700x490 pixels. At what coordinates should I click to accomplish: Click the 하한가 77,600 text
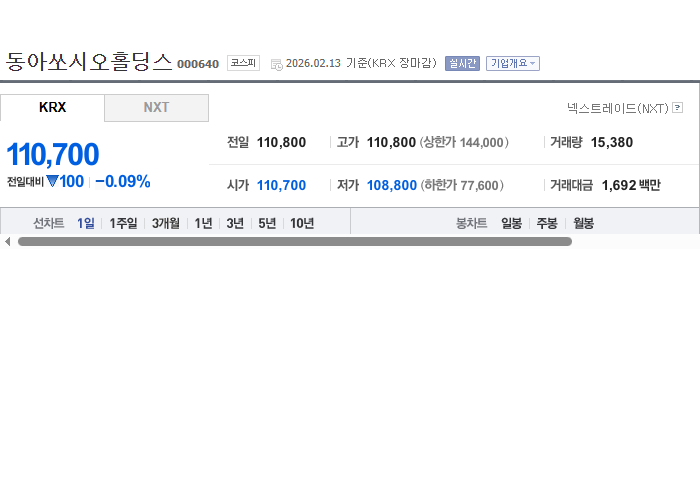click(x=462, y=185)
